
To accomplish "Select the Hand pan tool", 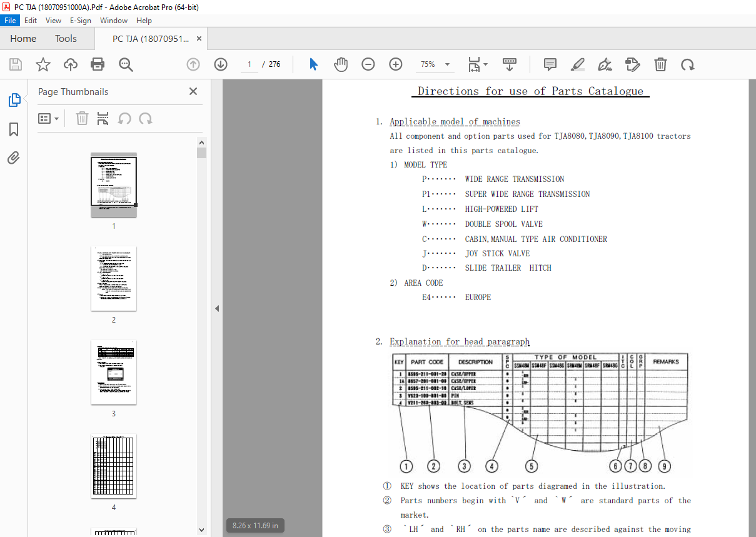I will [341, 64].
